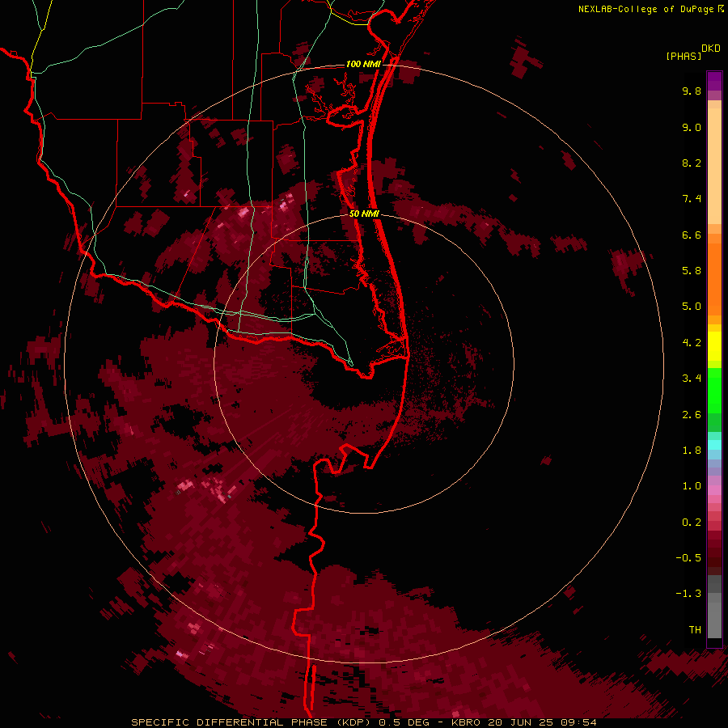The width and height of the screenshot is (728, 728).
Task: Click the -1.3 value on color scale
Action: click(x=688, y=594)
